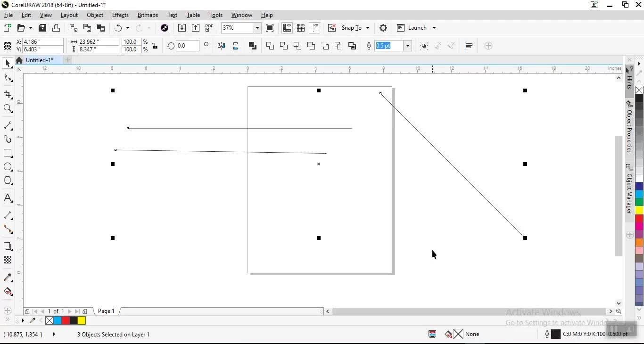
Task: Click the Export icon
Action: [x=196, y=28]
